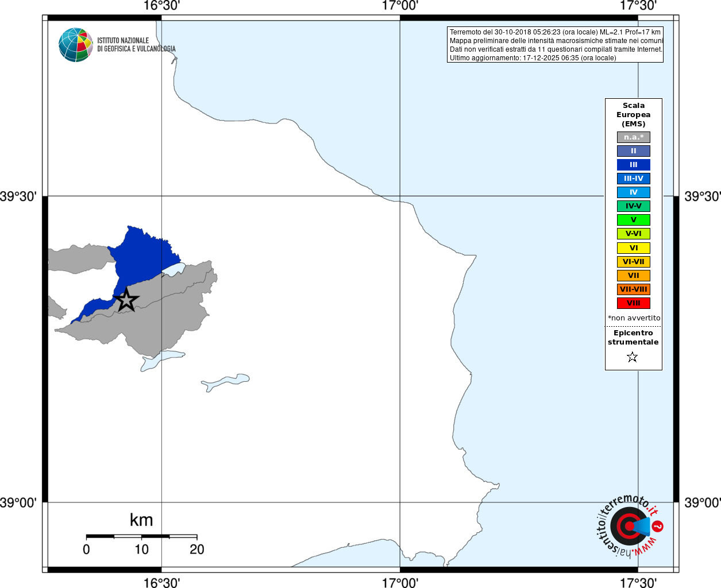Viewport: 721px width, 588px height.
Task: Click the 'Mappa preliminare delle intensità' line
Action: (x=556, y=41)
